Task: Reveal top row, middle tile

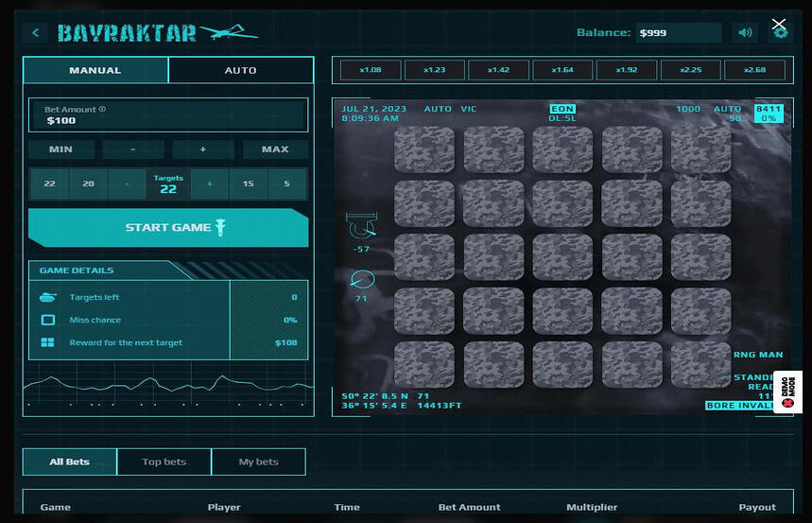Action: pos(562,149)
